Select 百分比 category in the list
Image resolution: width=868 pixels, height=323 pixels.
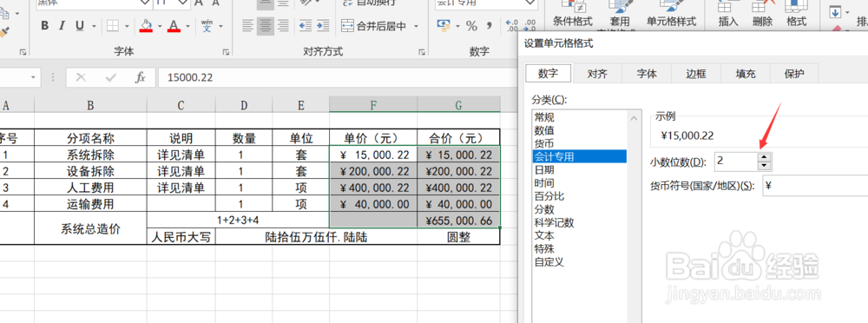(x=579, y=196)
